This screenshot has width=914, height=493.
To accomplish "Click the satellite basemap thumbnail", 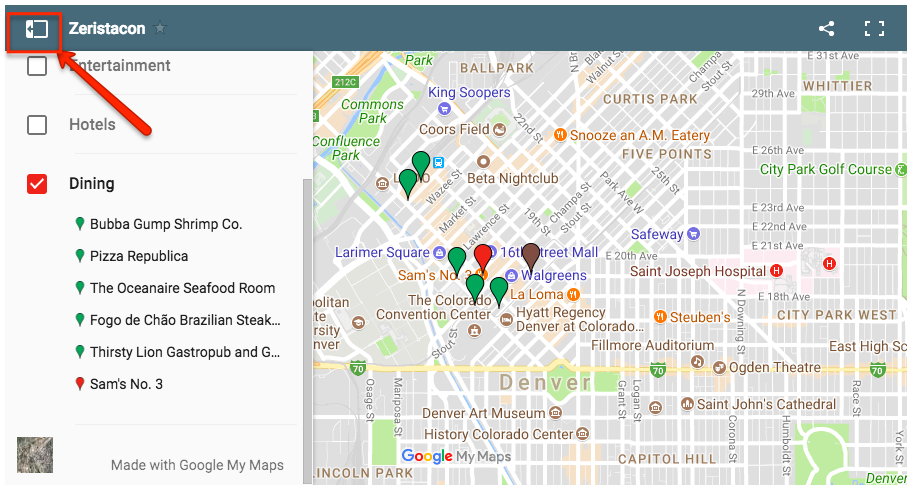I will coord(35,455).
